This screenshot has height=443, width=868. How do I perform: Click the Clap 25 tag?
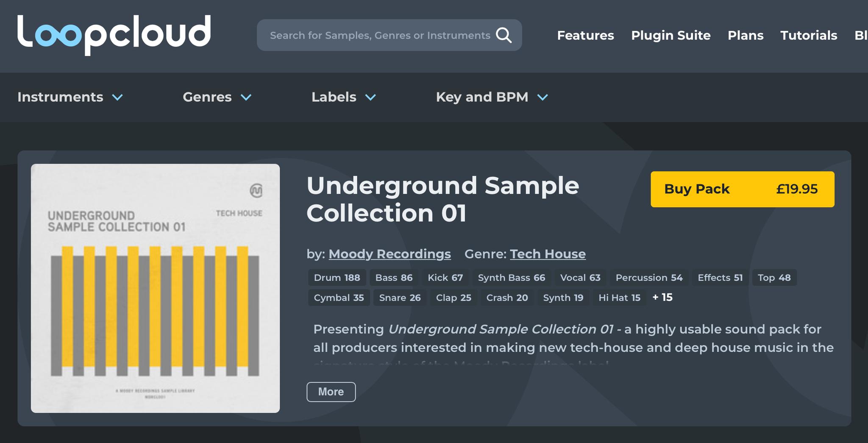[453, 298]
